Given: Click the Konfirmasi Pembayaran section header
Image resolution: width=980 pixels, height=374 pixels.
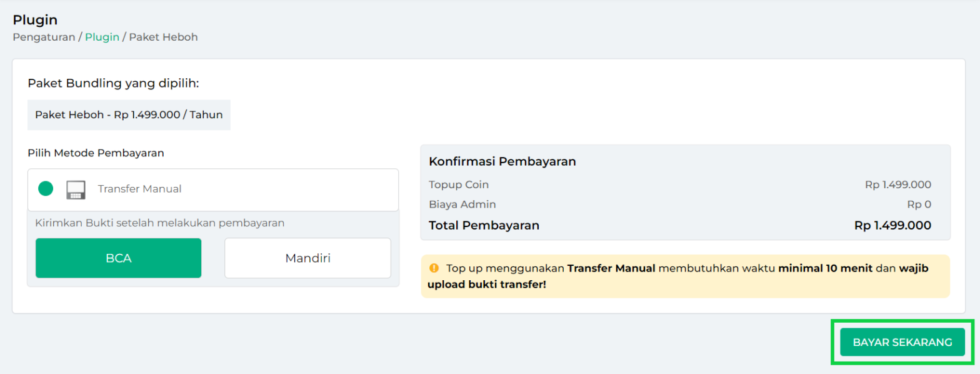Looking at the screenshot, I should click(501, 161).
